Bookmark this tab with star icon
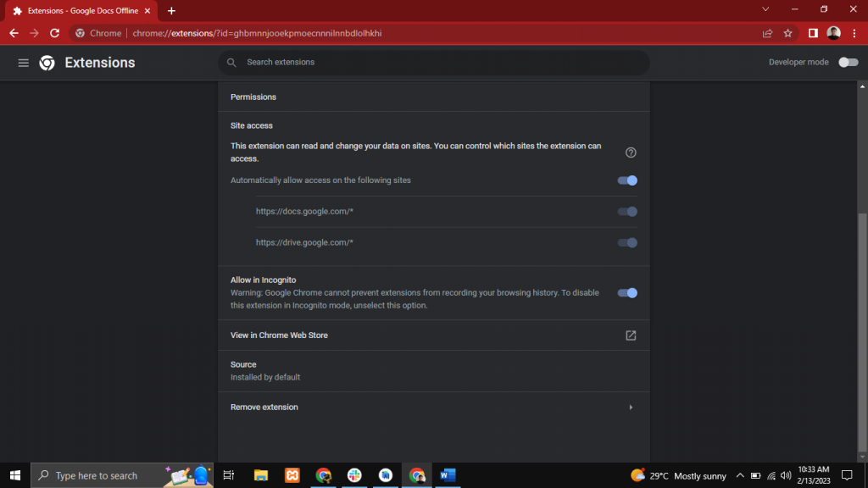The width and height of the screenshot is (868, 488). pos(787,33)
